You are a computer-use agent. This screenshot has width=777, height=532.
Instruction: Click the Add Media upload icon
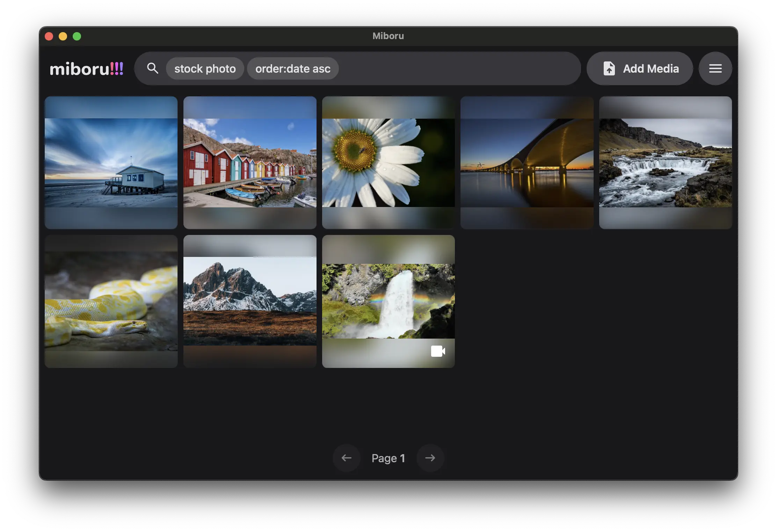point(609,68)
